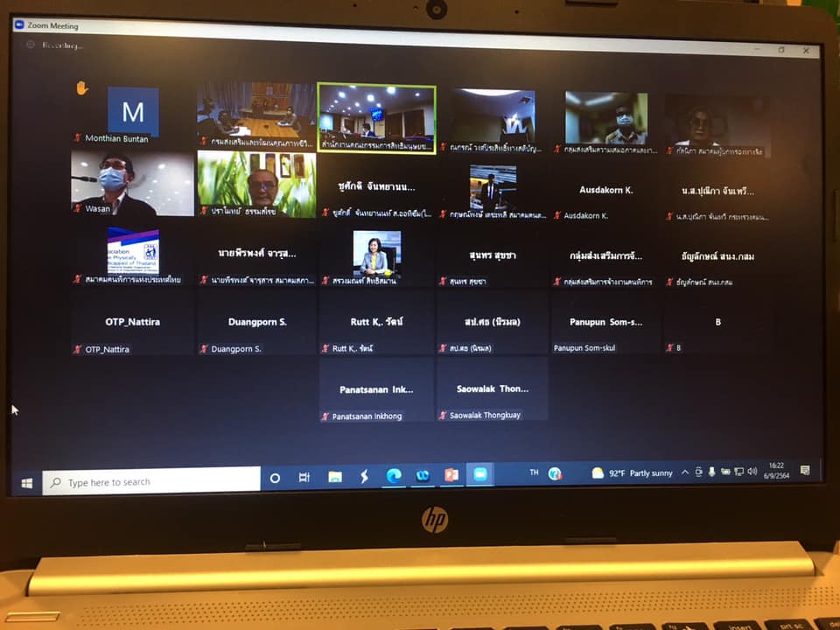Switch to PowerPoint in the taskbar

click(451, 474)
